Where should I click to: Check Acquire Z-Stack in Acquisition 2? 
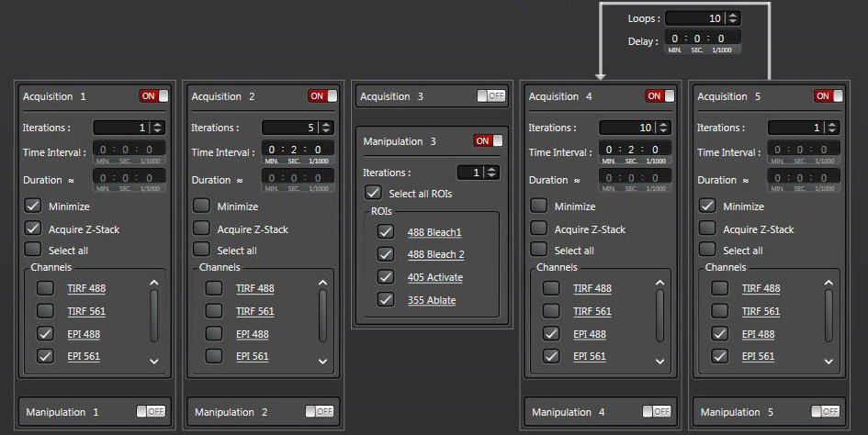click(x=201, y=229)
